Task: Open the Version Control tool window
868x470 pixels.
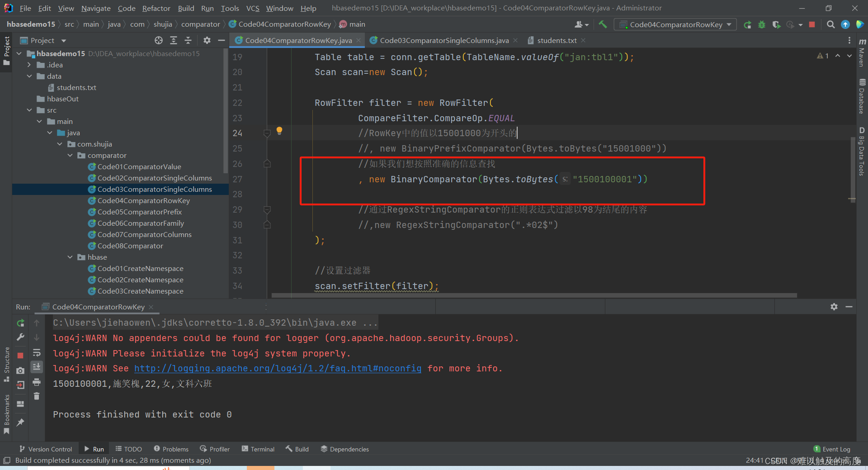Action: tap(46, 449)
